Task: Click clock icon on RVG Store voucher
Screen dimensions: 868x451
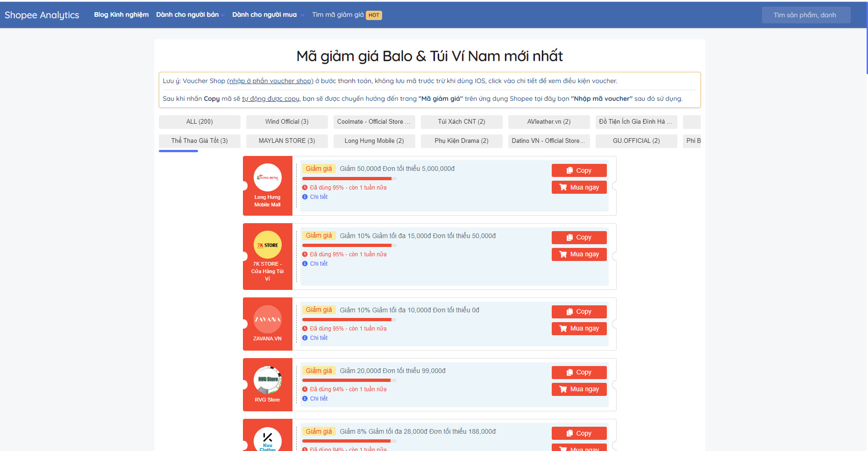Action: [305, 389]
